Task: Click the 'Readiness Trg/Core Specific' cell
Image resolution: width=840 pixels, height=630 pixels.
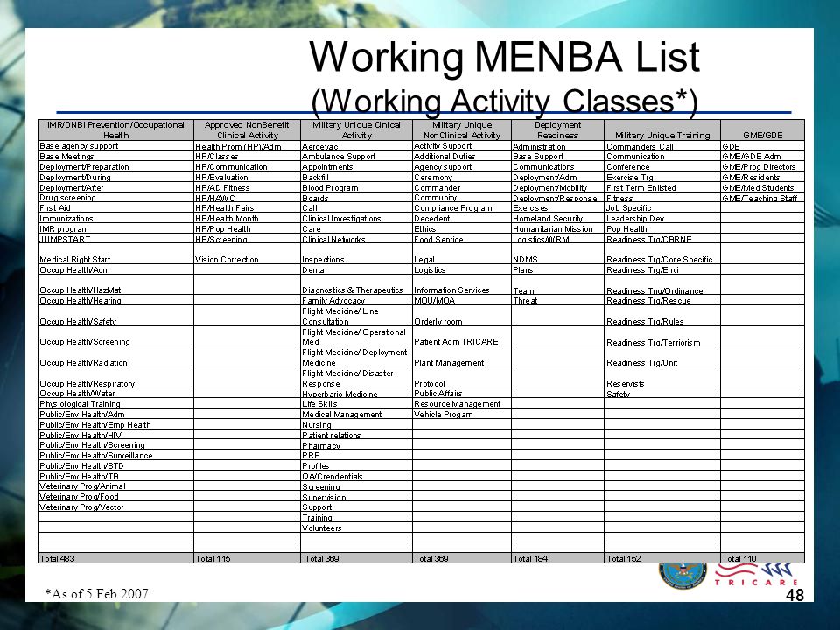Action: 662,255
